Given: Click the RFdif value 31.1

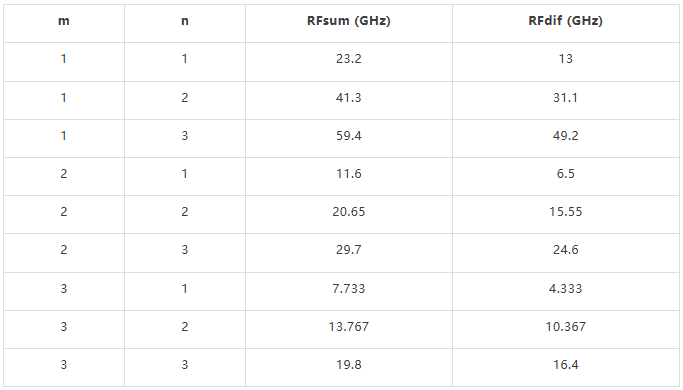Looking at the screenshot, I should tap(565, 97).
